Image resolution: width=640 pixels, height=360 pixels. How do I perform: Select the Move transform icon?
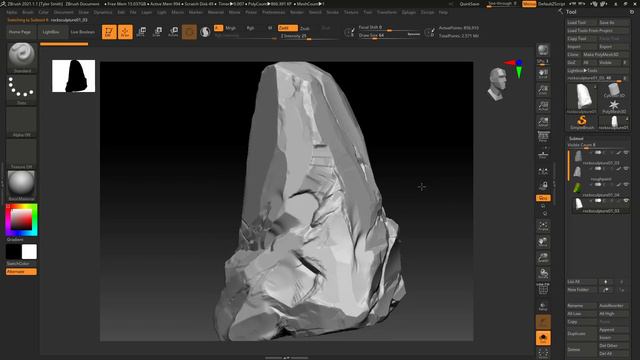click(141, 32)
